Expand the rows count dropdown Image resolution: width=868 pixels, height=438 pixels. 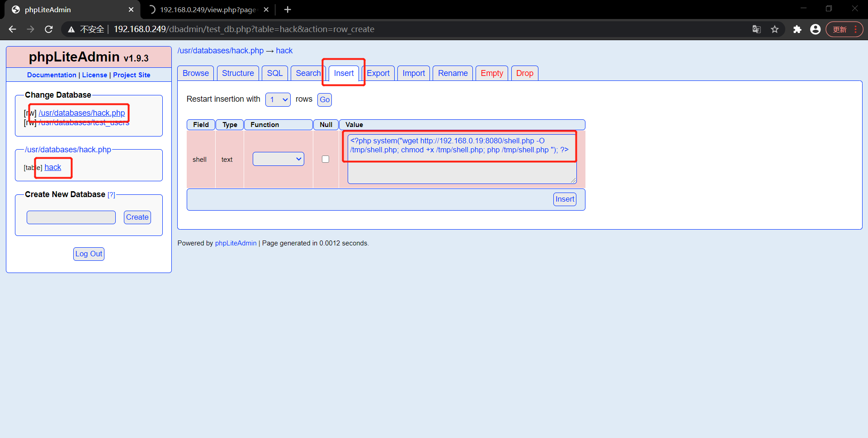pos(278,100)
